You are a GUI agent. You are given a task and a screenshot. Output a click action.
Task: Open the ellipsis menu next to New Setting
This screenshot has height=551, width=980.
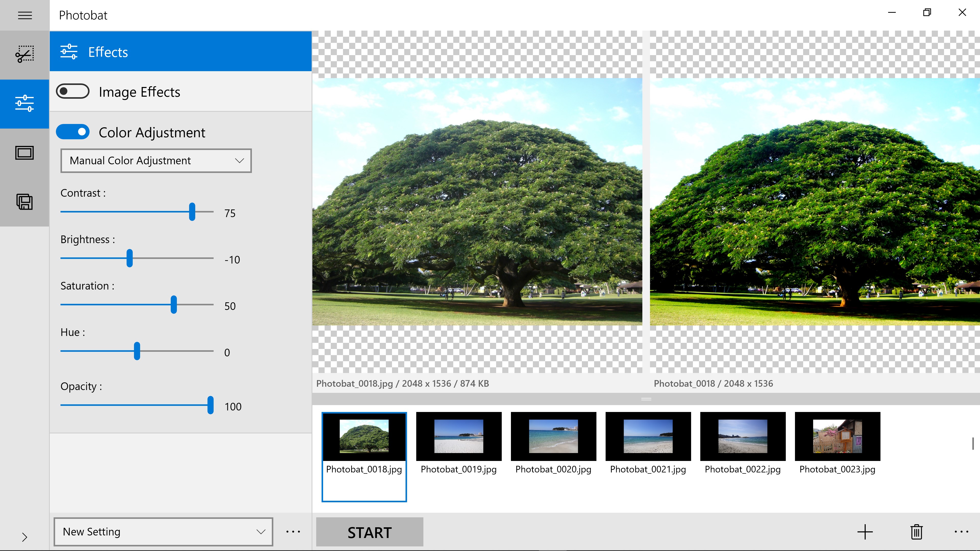pos(293,532)
